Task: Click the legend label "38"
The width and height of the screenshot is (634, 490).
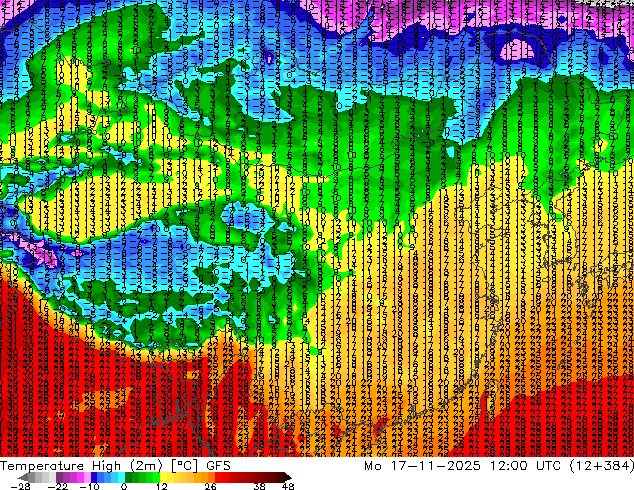Action: (x=260, y=486)
